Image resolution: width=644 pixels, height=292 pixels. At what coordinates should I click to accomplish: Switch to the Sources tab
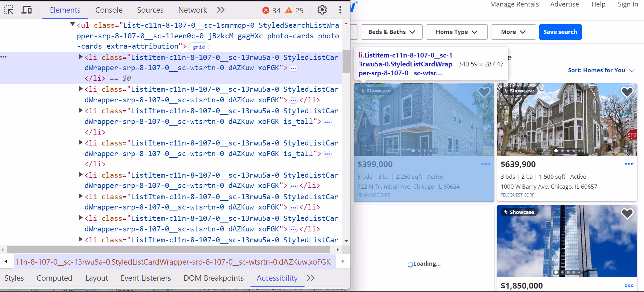tap(150, 10)
